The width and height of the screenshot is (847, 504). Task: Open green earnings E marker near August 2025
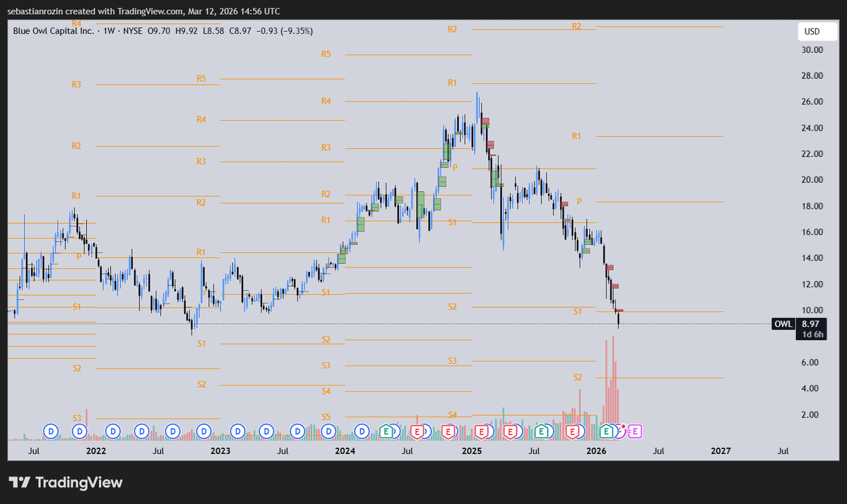coord(542,431)
